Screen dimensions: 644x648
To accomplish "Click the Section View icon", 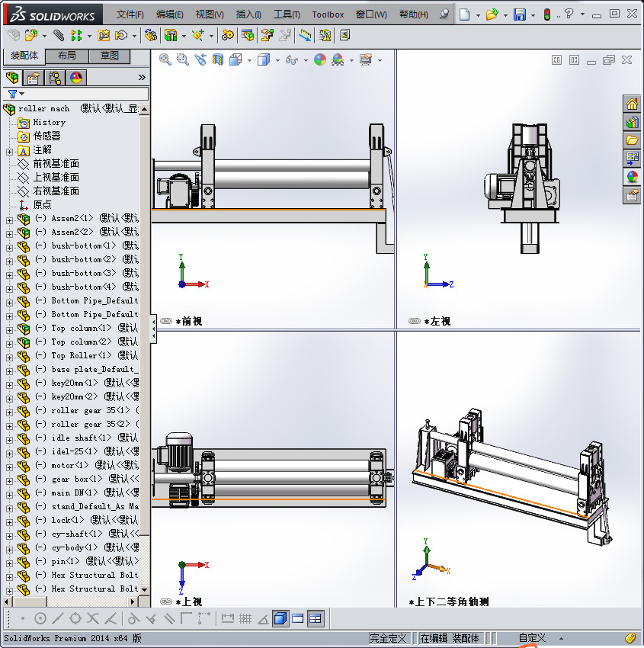I will pos(218,60).
